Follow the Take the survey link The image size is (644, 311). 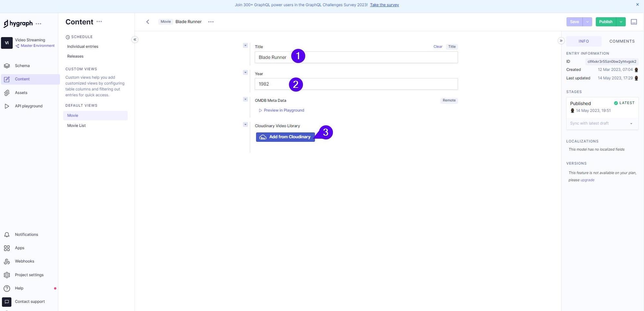pyautogui.click(x=384, y=5)
